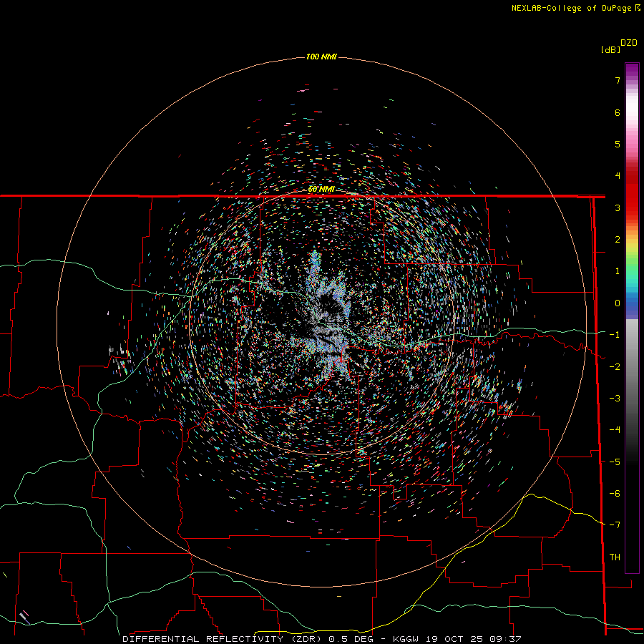Click the -3 value on color scale

615,399
